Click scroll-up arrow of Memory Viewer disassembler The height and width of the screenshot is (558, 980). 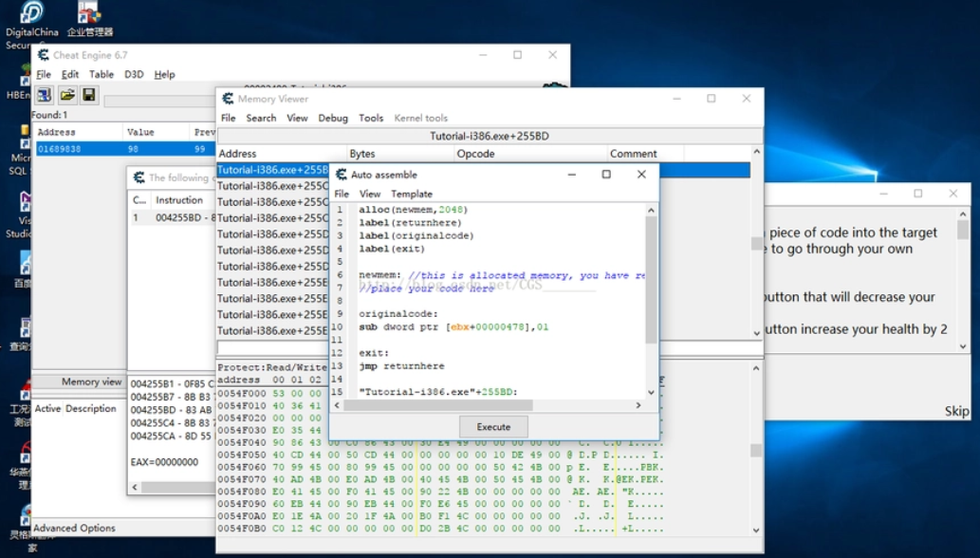756,152
